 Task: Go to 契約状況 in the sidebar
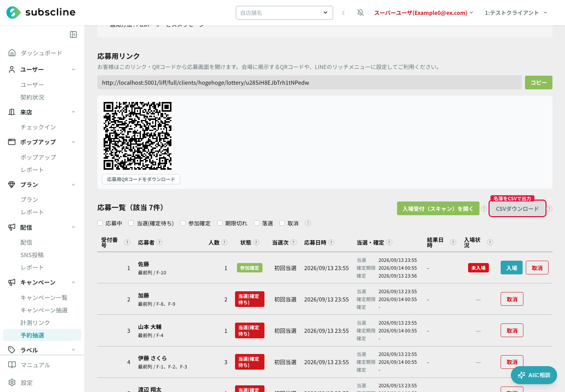(32, 97)
